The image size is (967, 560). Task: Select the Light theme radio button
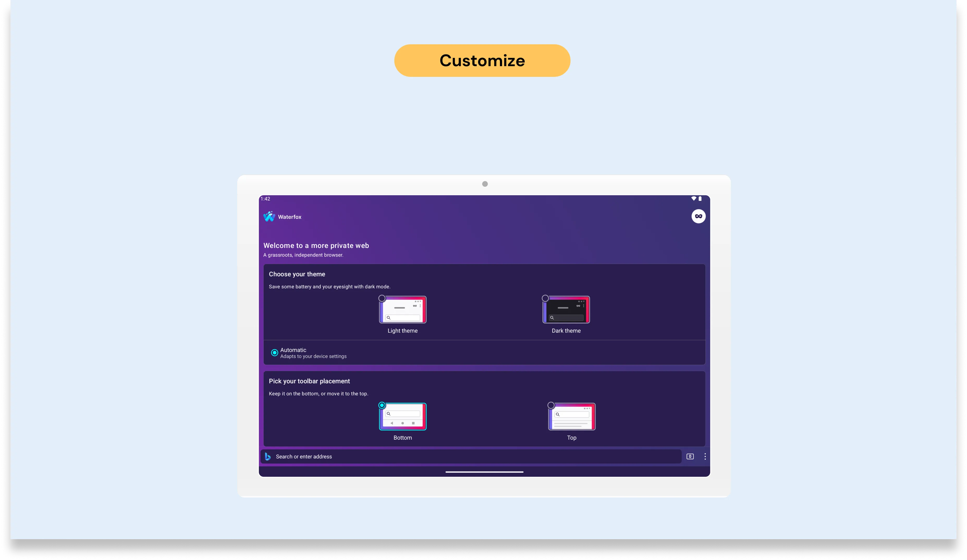(x=382, y=298)
